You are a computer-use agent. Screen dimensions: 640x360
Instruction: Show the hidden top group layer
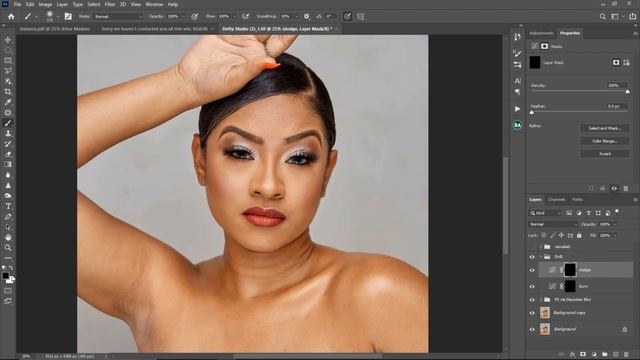[532, 247]
